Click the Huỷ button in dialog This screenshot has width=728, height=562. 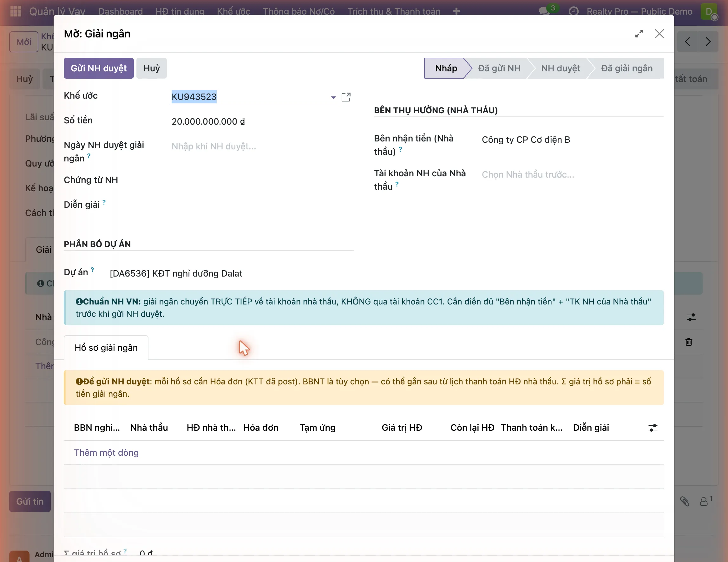point(152,68)
